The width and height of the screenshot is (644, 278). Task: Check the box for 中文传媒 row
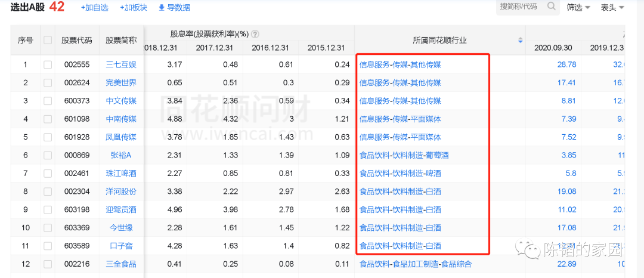tap(48, 101)
